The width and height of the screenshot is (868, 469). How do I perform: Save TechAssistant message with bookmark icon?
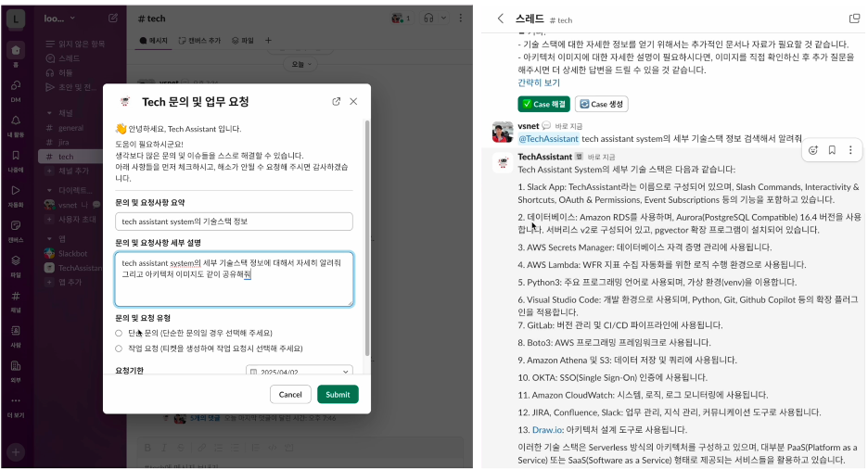point(832,150)
